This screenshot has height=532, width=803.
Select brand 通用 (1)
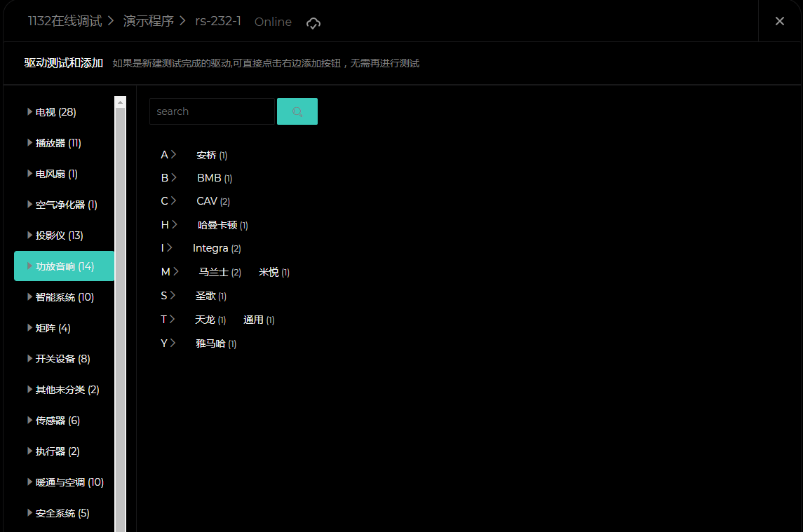pos(259,320)
